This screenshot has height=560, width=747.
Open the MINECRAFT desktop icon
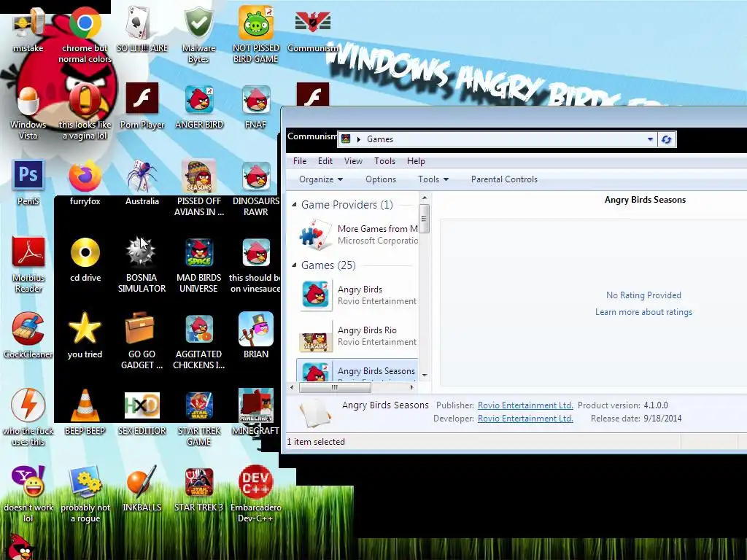[256, 412]
